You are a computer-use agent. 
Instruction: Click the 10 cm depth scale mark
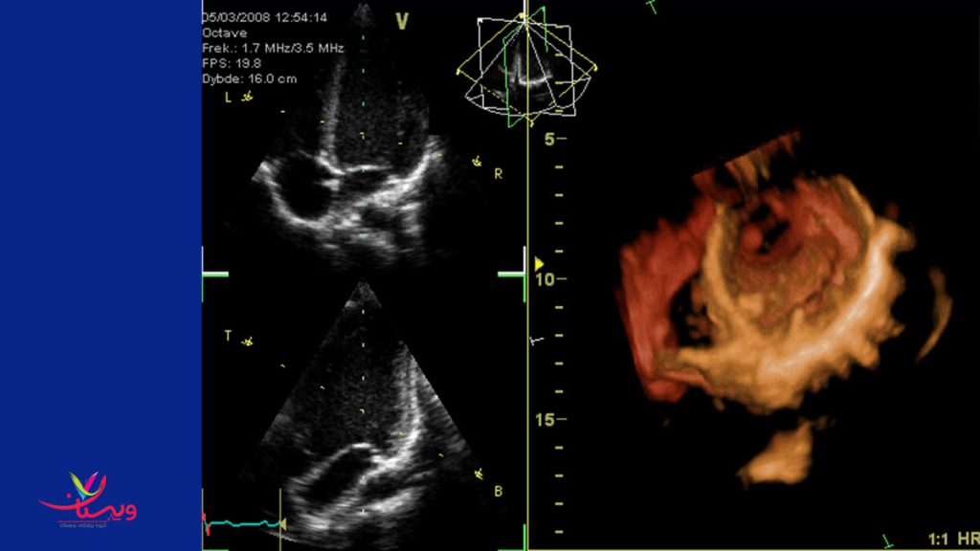[x=553, y=279]
